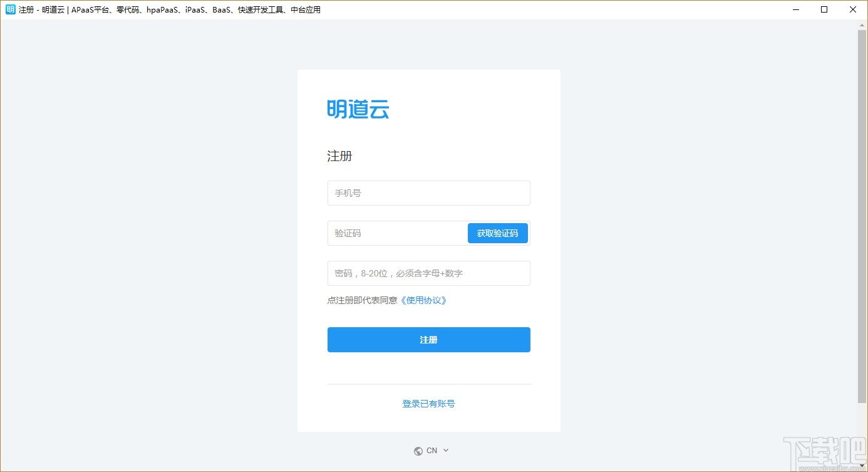Focus the 密码 password input field
The image size is (868, 472).
[429, 273]
